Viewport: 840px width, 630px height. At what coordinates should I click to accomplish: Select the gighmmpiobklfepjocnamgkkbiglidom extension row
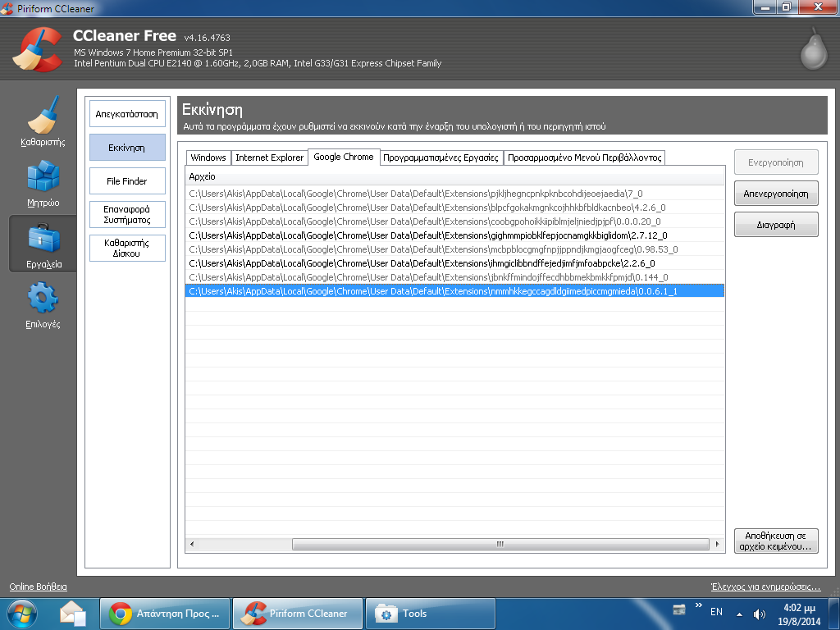[x=454, y=235]
